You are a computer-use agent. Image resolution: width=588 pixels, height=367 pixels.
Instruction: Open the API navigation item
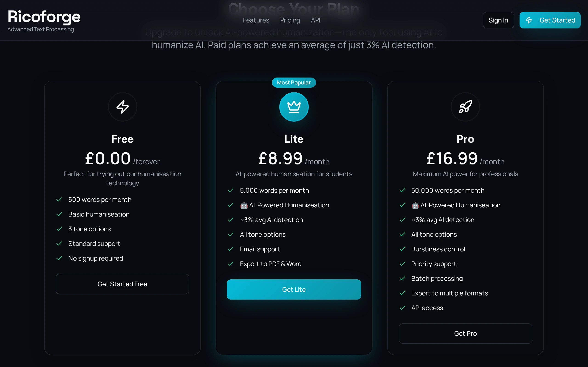tap(315, 20)
